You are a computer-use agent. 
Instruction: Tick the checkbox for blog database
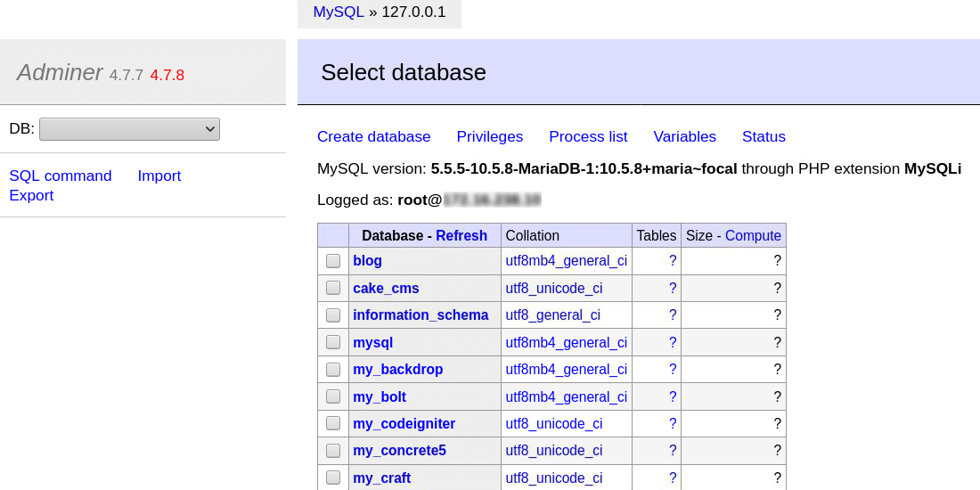click(333, 261)
